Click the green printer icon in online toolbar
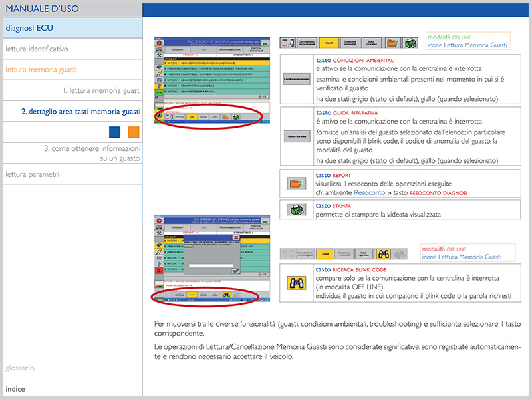 (412, 42)
